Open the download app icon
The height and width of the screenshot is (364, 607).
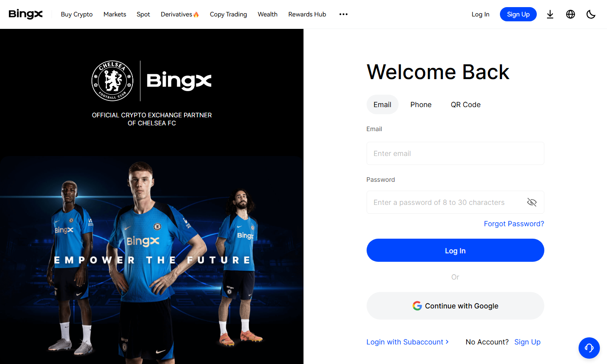(x=550, y=14)
